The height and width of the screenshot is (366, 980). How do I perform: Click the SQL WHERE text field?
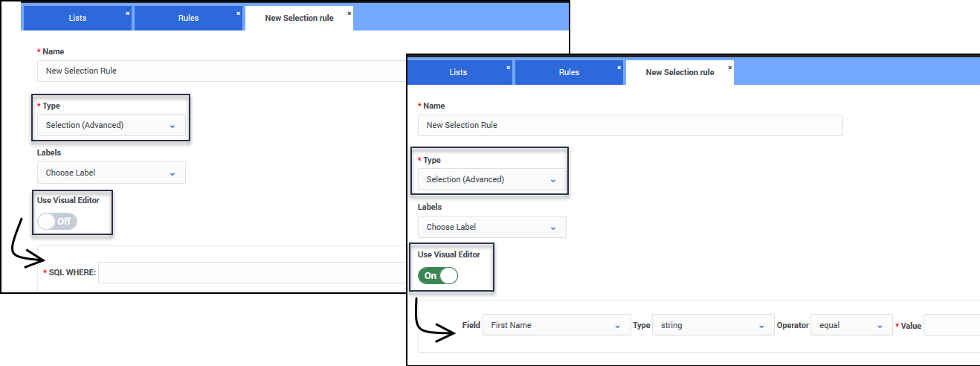point(253,273)
